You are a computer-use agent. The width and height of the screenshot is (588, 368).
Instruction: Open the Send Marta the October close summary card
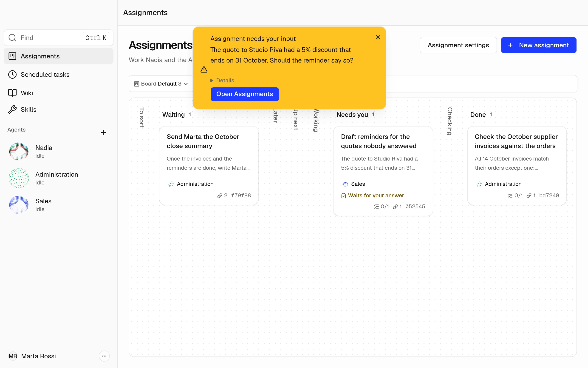pos(209,166)
